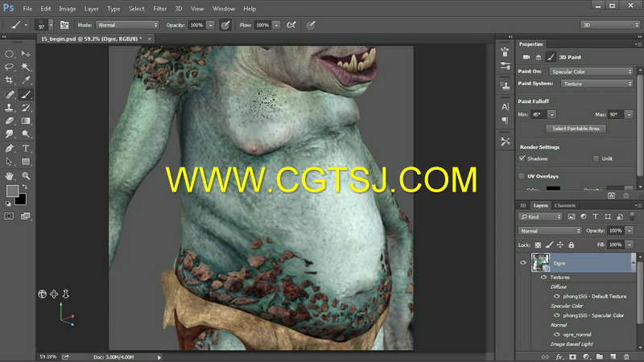The height and width of the screenshot is (362, 644).
Task: Open the Paint System dropdown
Action: 597,84
